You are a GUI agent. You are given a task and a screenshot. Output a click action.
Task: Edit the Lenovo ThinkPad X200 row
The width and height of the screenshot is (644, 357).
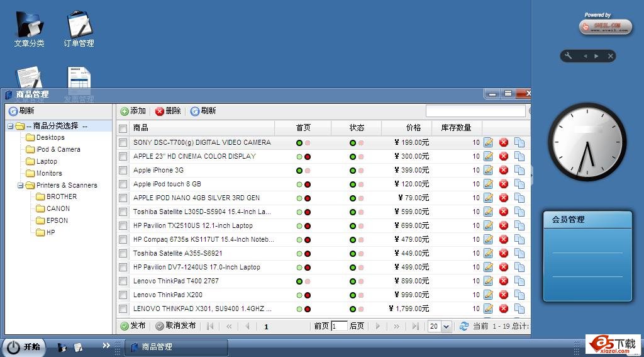tap(488, 295)
